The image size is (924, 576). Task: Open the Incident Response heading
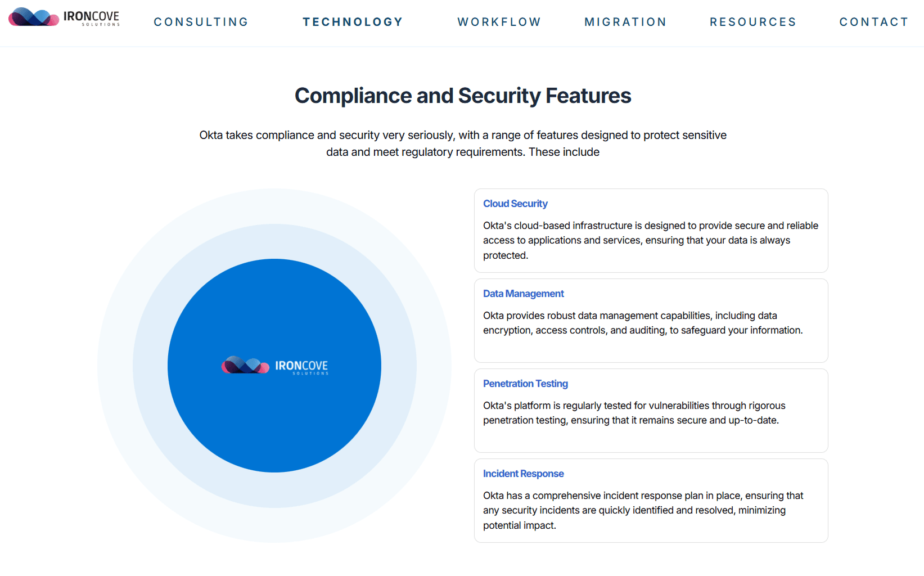click(523, 474)
